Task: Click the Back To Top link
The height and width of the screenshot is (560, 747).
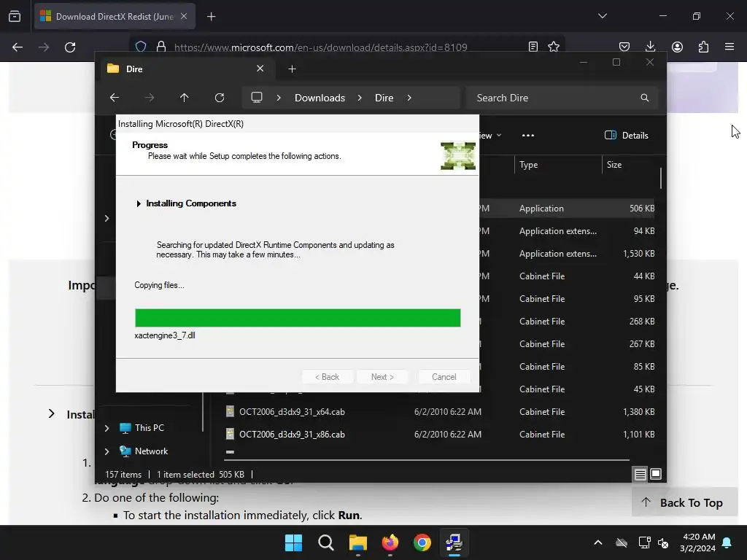Action: [x=684, y=503]
